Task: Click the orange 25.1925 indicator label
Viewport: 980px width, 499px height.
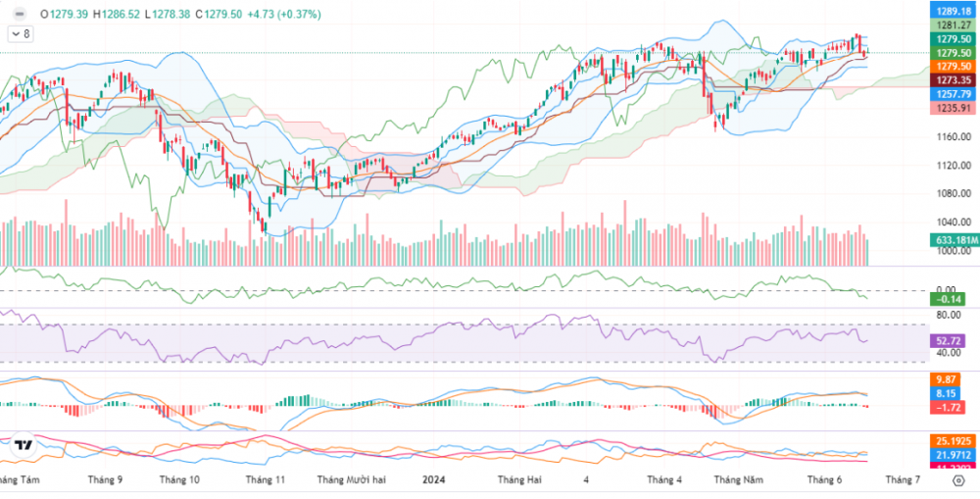Action: [x=951, y=442]
